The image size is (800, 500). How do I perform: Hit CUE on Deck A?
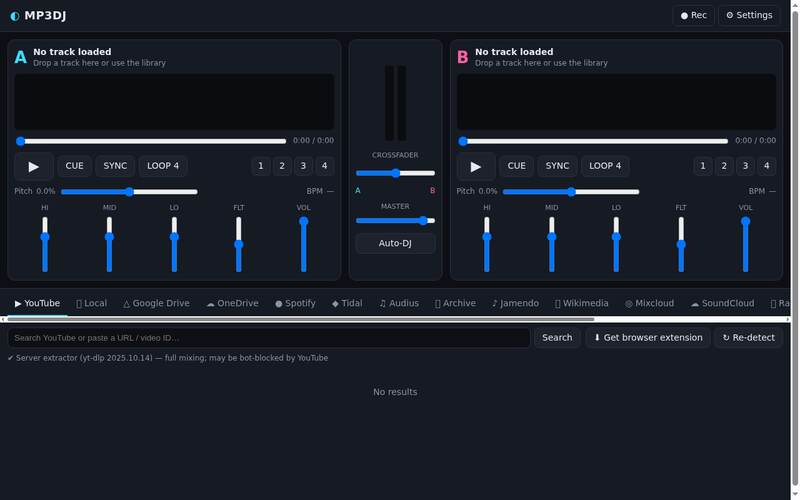point(74,166)
